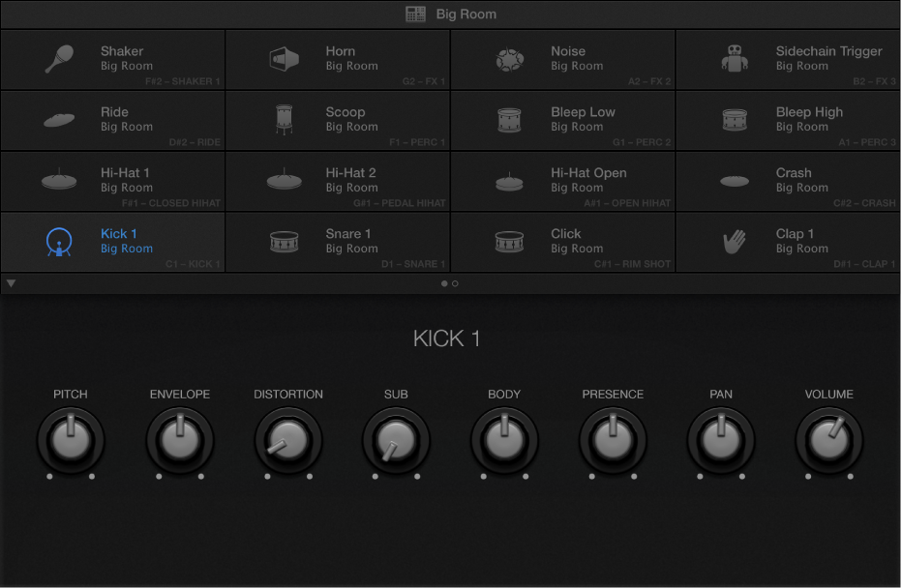Select the Clap hand icon
The width and height of the screenshot is (902, 588).
point(735,241)
